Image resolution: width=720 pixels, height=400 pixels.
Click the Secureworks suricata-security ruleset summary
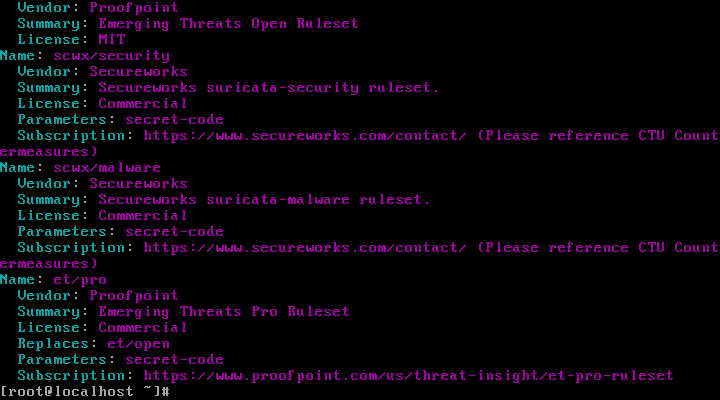269,88
